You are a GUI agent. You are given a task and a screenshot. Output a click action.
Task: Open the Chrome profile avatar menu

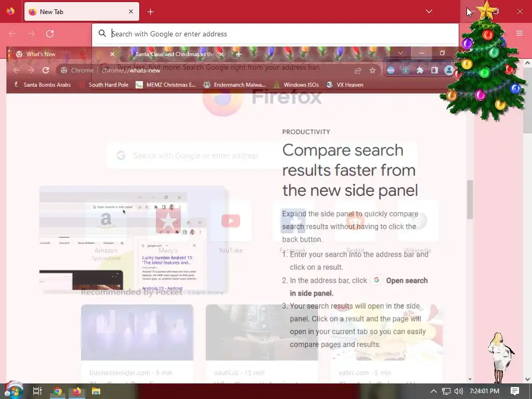tap(448, 70)
